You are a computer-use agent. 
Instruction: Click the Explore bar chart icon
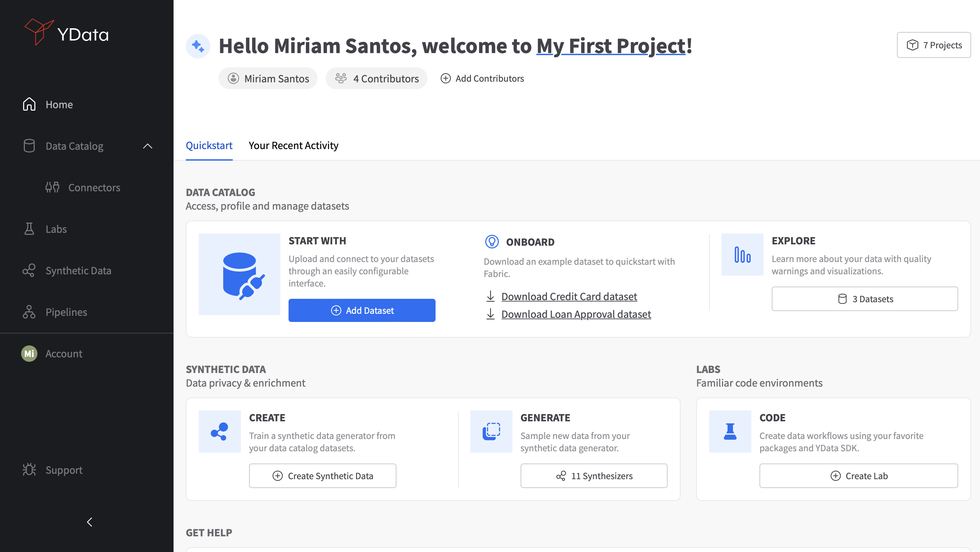point(742,254)
